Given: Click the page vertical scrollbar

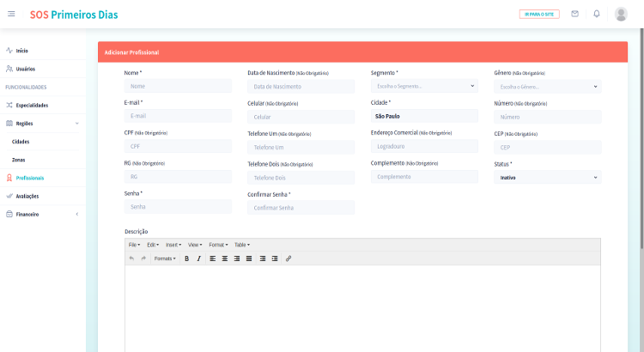Looking at the screenshot, I should (642, 138).
